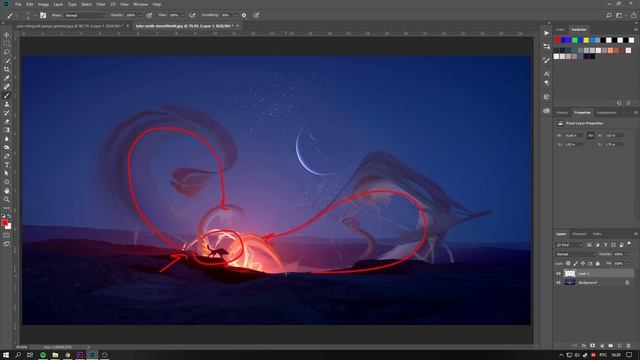The height and width of the screenshot is (360, 640).
Task: Open the Smoothing value dropdown
Action: [x=235, y=15]
